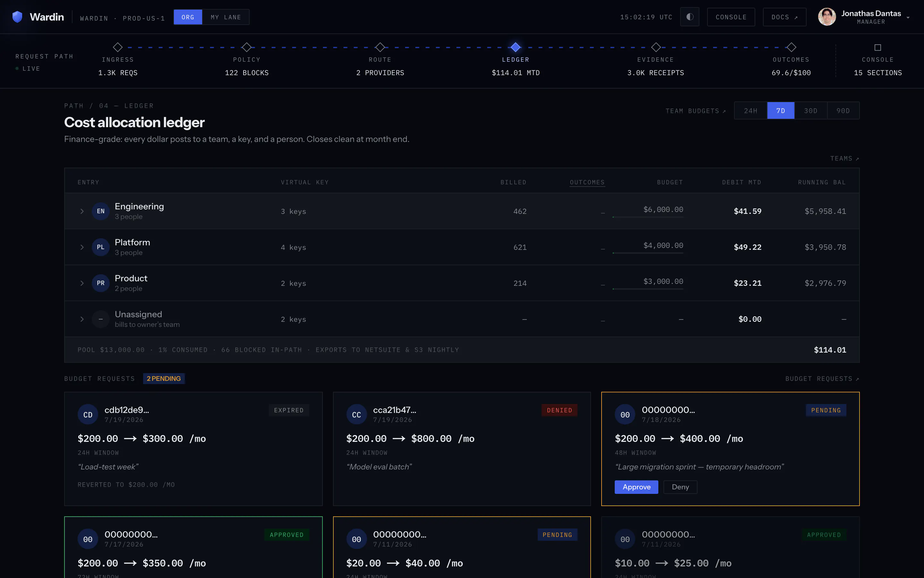Click the 00 avatar on $20.00 request card
The image size is (924, 578).
click(x=357, y=539)
